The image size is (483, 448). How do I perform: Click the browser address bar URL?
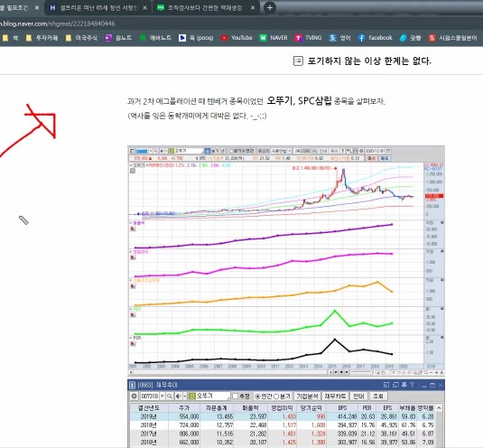pyautogui.click(x=57, y=23)
